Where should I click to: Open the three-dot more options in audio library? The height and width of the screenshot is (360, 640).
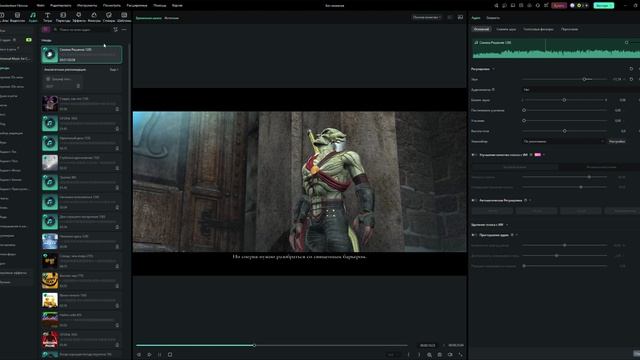pos(124,29)
